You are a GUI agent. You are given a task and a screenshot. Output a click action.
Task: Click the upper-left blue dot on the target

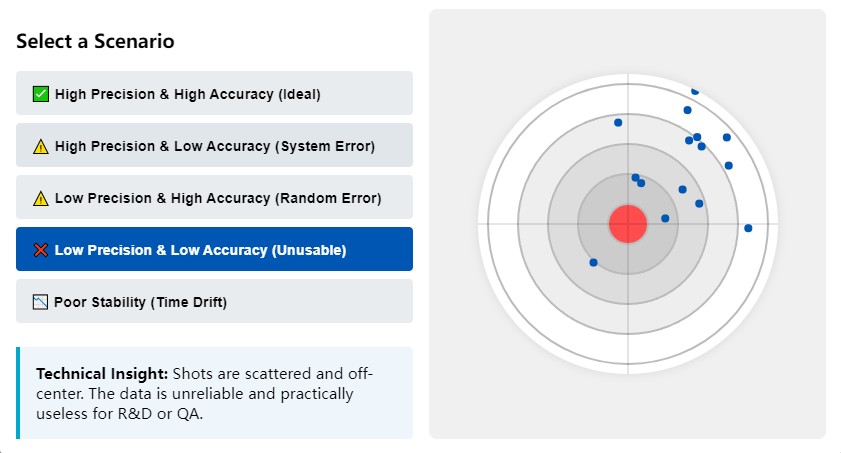(618, 123)
